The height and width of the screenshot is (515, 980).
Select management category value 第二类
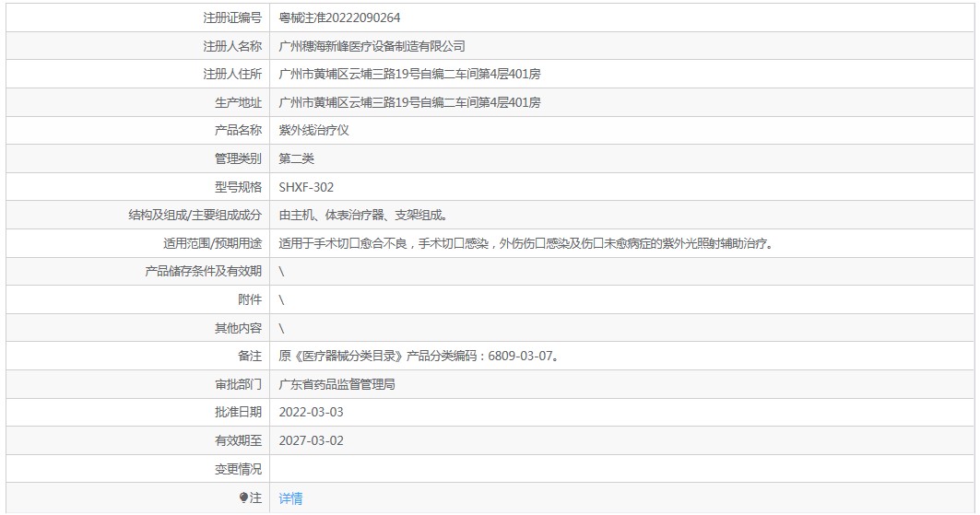296,158
